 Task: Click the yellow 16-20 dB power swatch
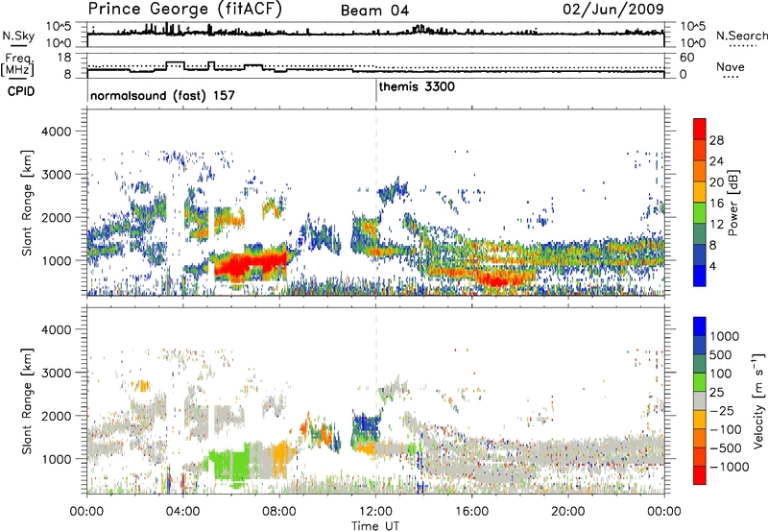coord(700,192)
